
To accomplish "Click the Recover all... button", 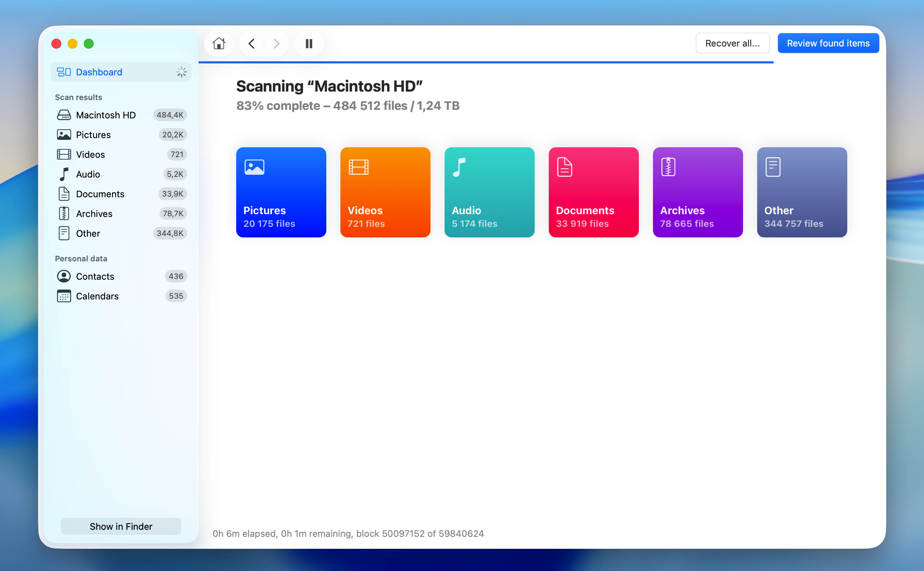I will (732, 43).
